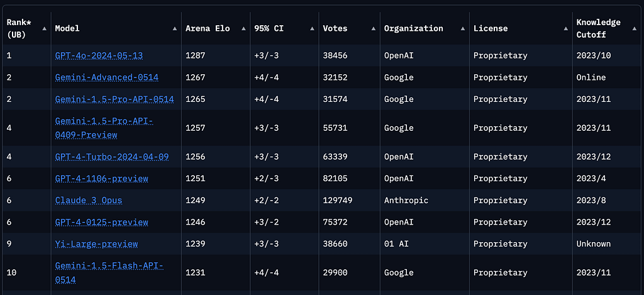
Task: Follow the Gemini-1.5-Pro-API-0514 link
Action: (x=114, y=99)
